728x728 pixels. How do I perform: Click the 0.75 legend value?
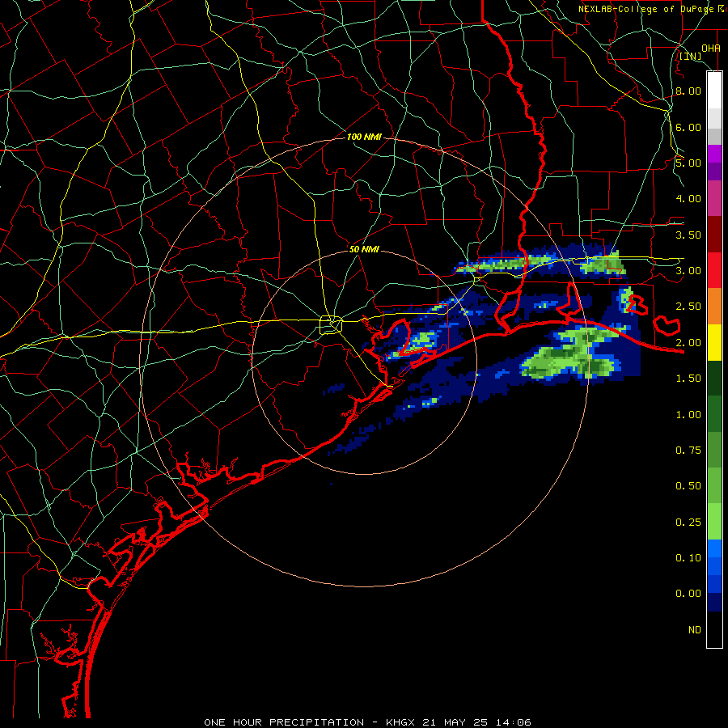(x=688, y=451)
